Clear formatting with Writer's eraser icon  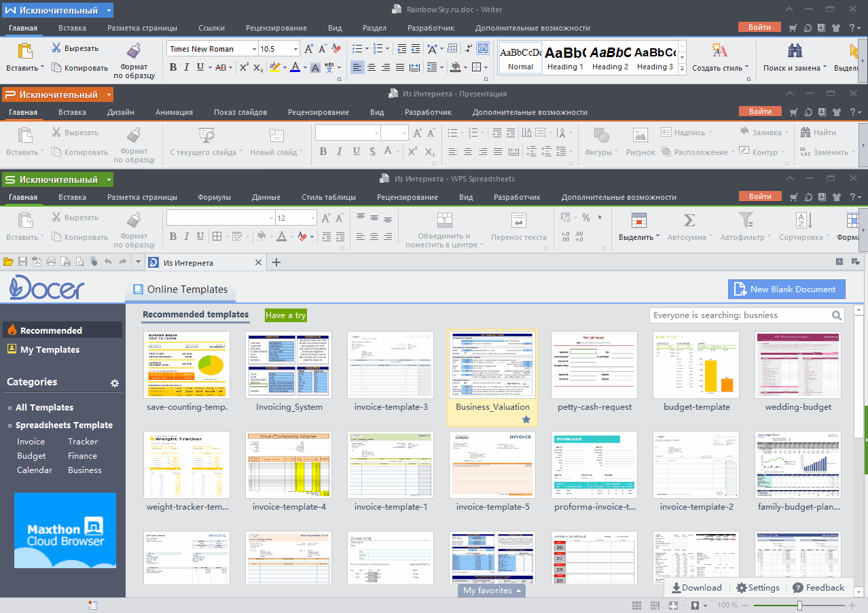[x=336, y=48]
